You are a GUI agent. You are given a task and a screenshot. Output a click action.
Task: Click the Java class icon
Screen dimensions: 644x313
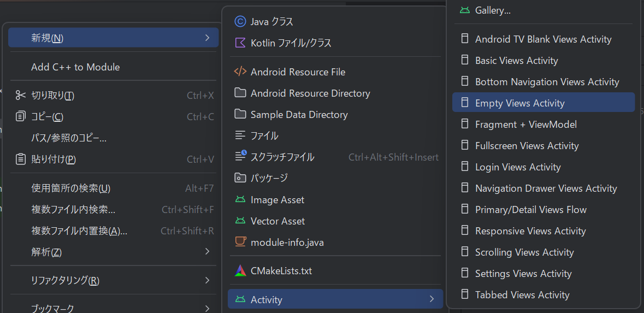(240, 22)
